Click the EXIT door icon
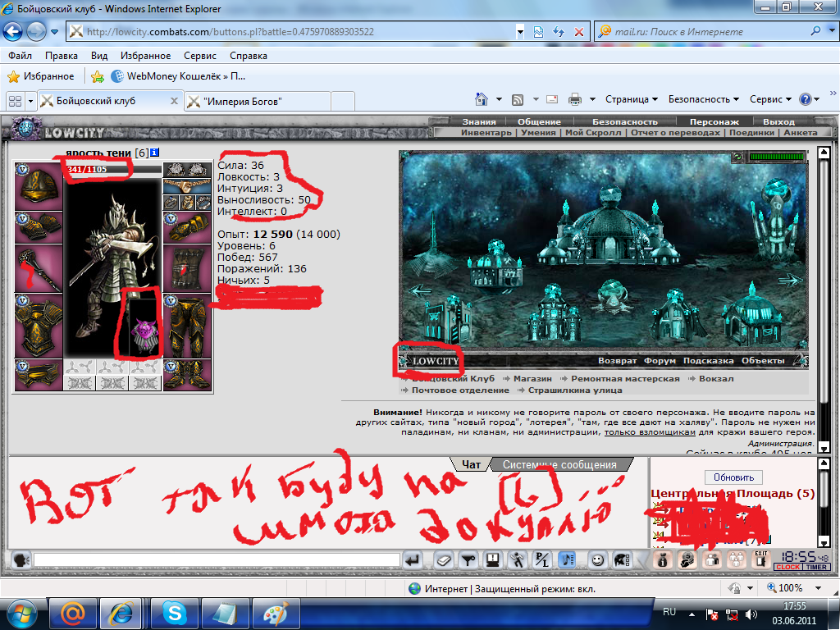840x630 pixels. (761, 559)
